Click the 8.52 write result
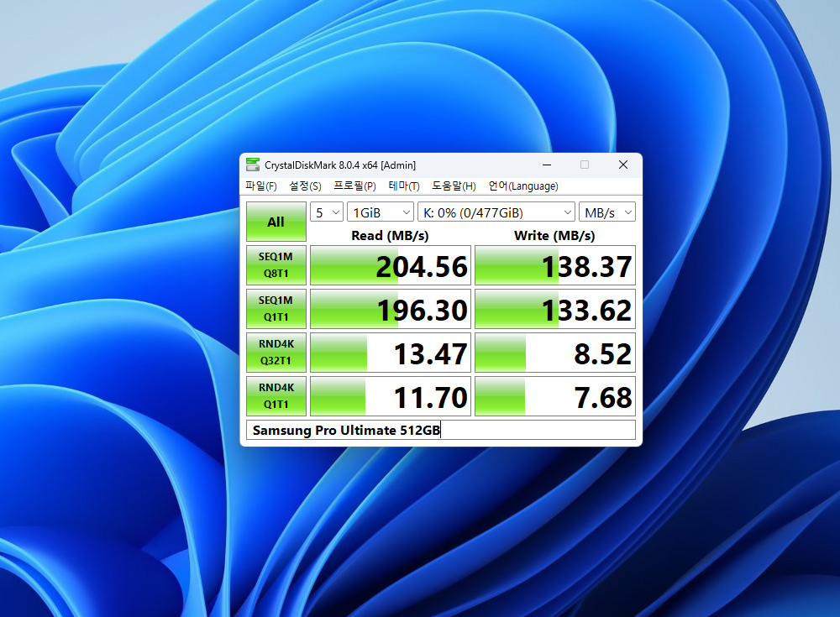This screenshot has width=840, height=617. 555,353
